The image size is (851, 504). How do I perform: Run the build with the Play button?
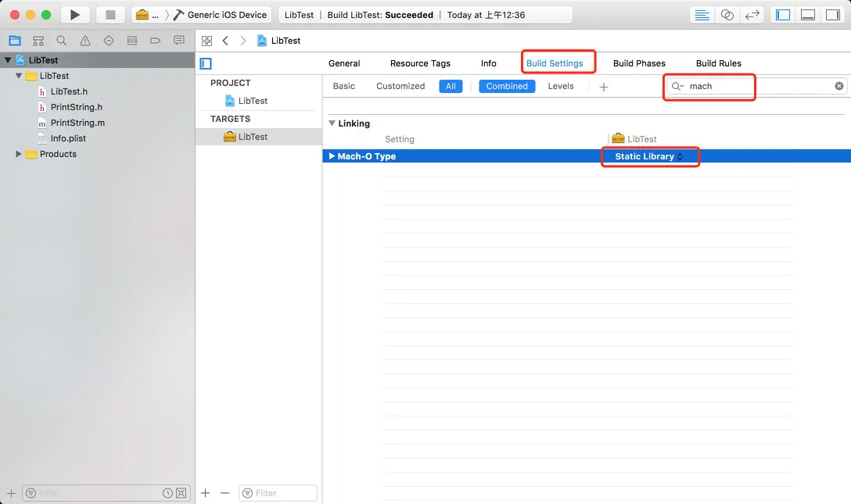tap(75, 15)
